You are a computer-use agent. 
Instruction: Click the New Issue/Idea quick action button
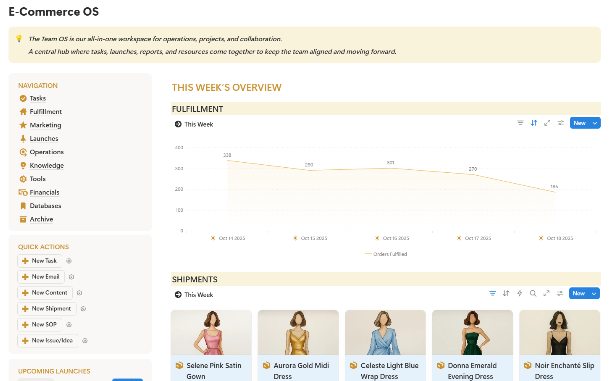point(47,341)
